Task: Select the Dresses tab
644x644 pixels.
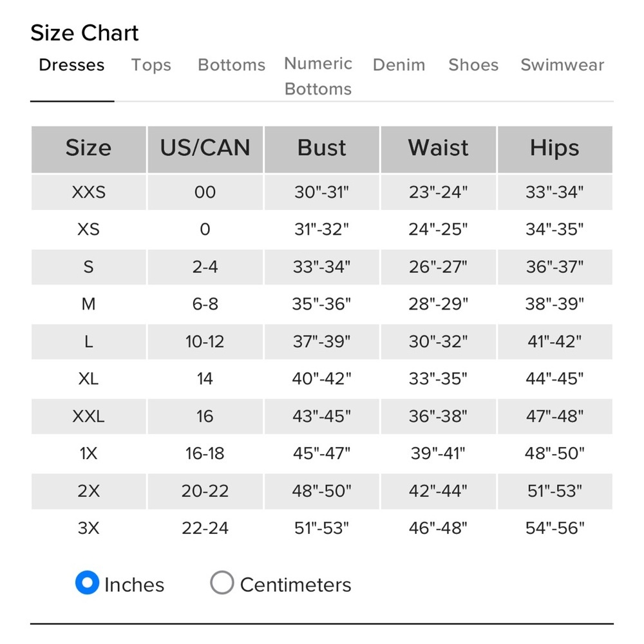Action: [x=72, y=65]
